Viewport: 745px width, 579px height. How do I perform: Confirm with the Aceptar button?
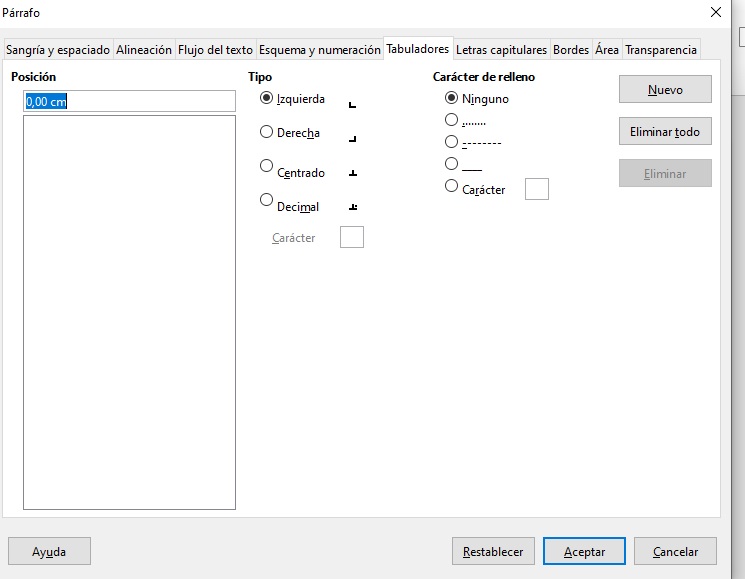(x=584, y=551)
